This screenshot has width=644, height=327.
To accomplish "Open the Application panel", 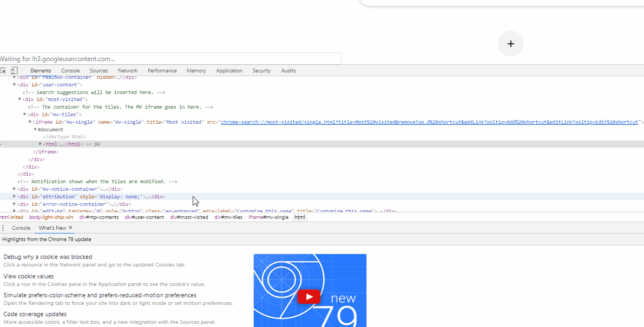I will pyautogui.click(x=229, y=70).
